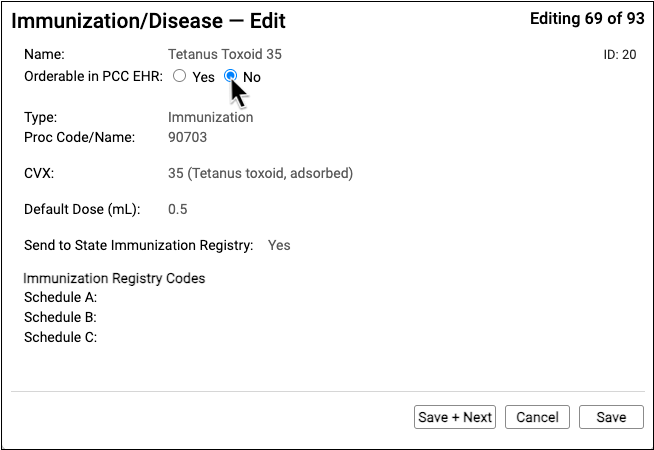Click the ID: 20 text
The height and width of the screenshot is (450, 654).
click(x=620, y=55)
